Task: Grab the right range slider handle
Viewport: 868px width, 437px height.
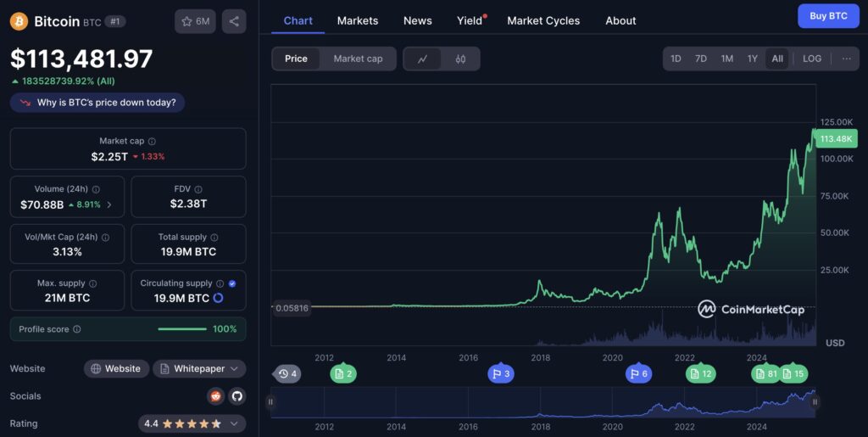Action: pos(815,402)
